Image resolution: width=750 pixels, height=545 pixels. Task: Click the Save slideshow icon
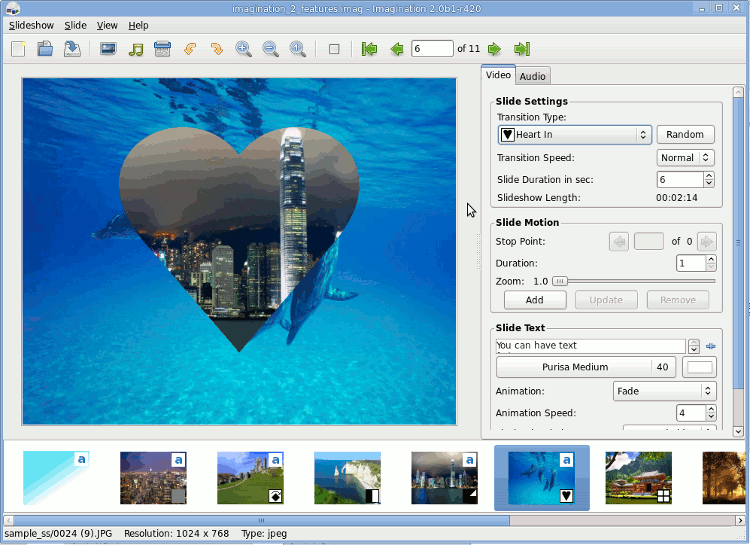point(72,49)
